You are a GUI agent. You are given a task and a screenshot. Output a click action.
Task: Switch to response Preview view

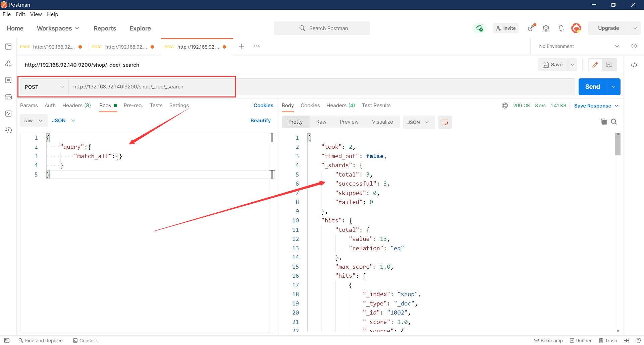tap(349, 122)
